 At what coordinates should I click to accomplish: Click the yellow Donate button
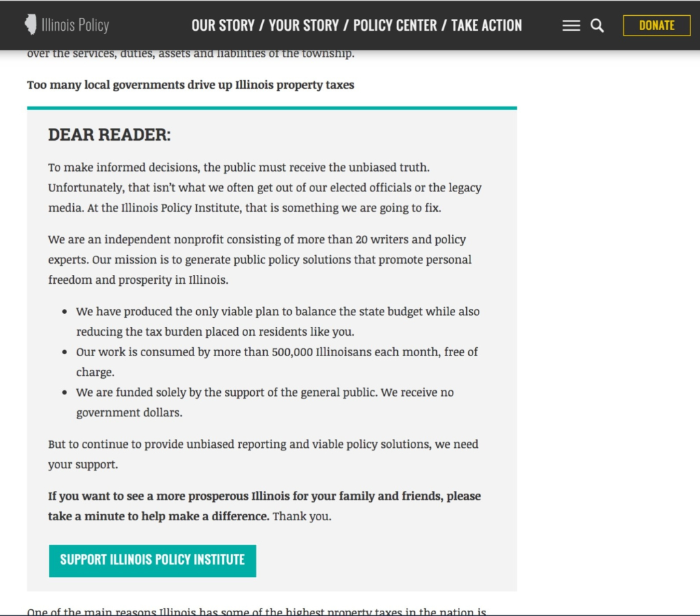pyautogui.click(x=656, y=25)
